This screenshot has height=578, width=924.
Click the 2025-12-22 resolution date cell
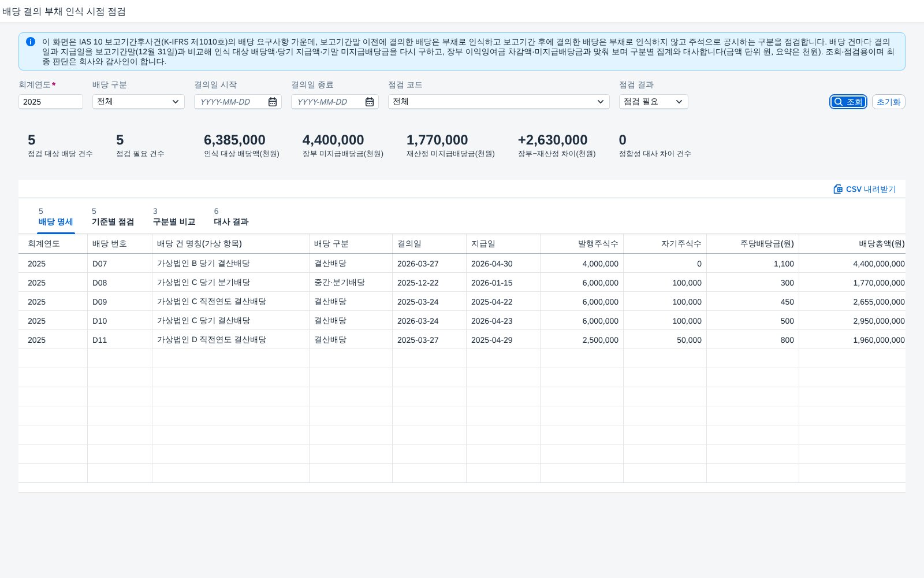pyautogui.click(x=429, y=283)
